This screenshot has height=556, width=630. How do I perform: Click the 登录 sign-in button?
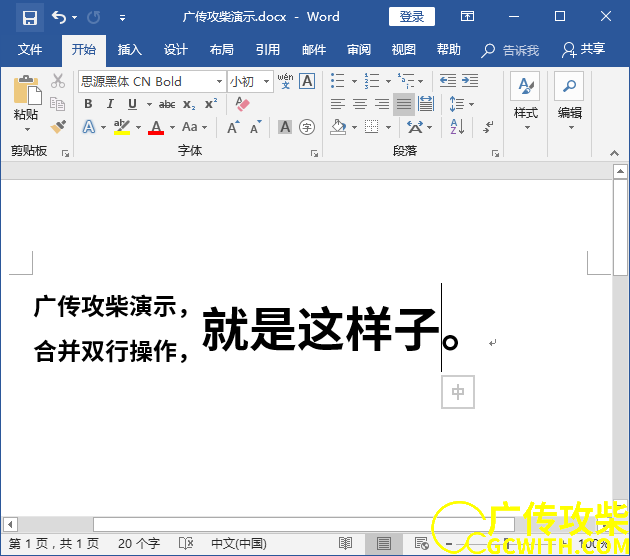(411, 17)
